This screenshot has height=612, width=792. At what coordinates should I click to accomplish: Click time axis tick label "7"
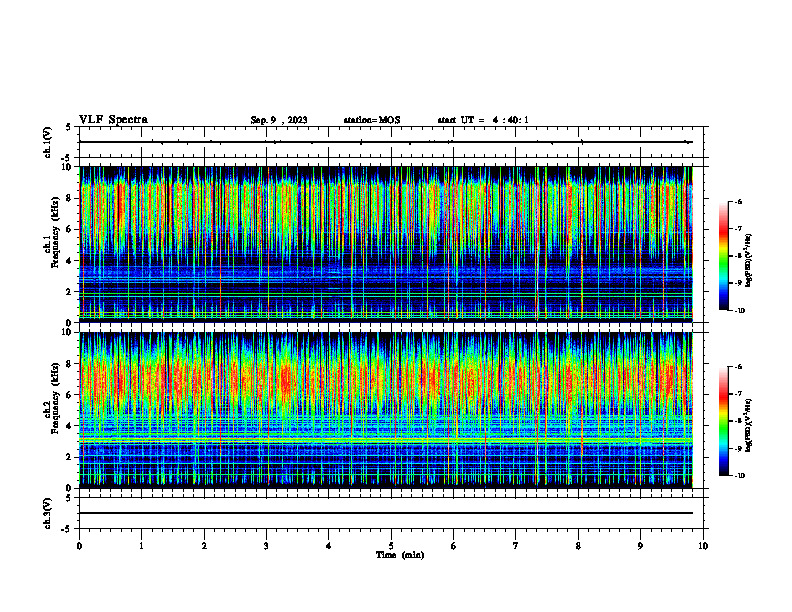tap(516, 546)
